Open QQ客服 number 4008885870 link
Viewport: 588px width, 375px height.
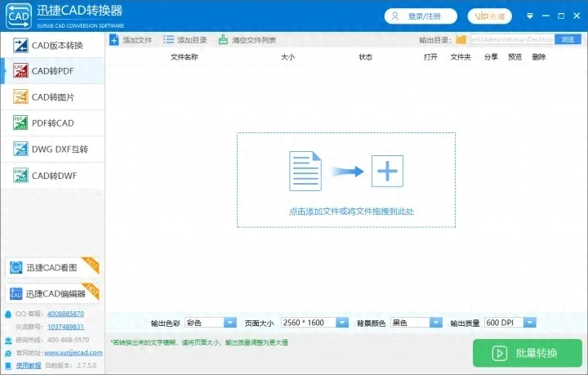(65, 314)
